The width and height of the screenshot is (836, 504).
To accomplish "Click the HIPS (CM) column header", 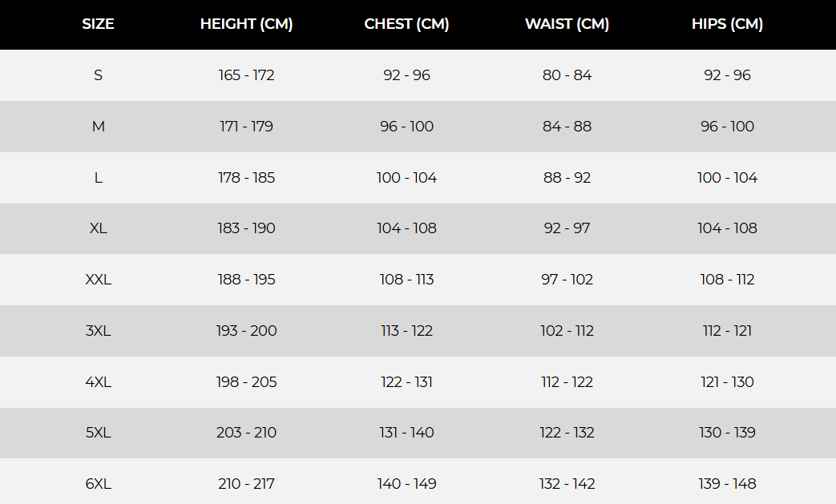I will coord(727,24).
